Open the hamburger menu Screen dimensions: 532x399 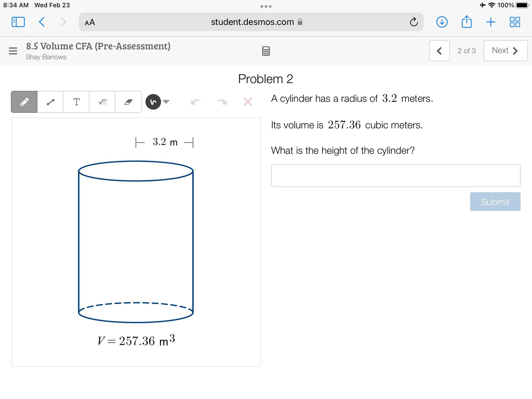(13, 51)
